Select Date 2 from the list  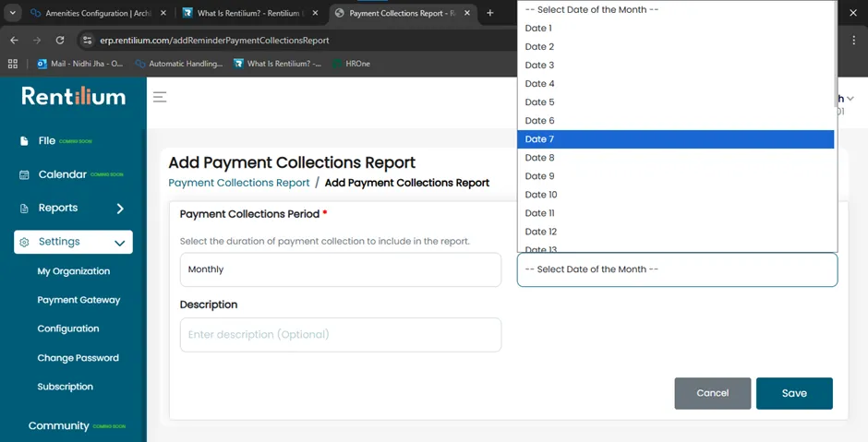point(675,46)
